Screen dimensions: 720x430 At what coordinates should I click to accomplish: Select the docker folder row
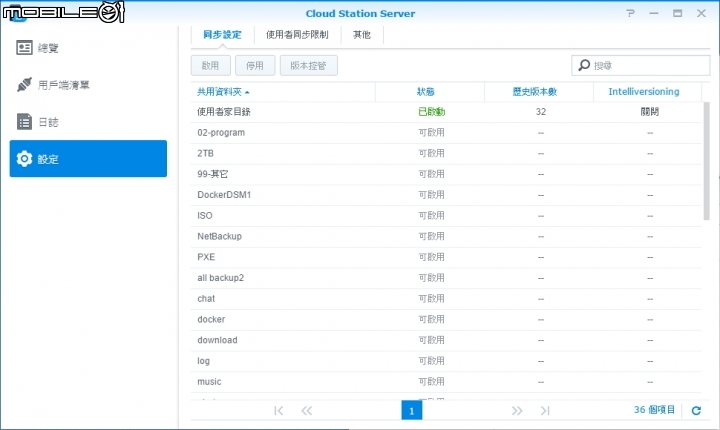point(446,319)
